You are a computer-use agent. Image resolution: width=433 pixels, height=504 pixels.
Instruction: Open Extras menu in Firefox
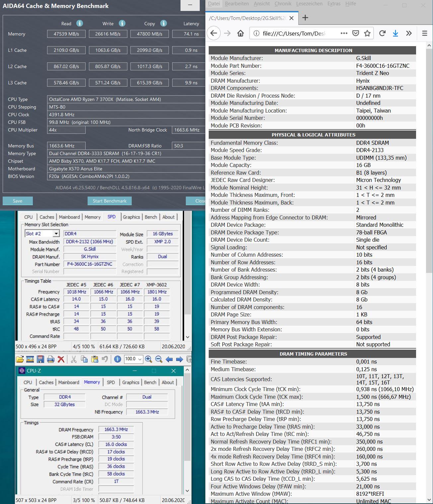(334, 4)
